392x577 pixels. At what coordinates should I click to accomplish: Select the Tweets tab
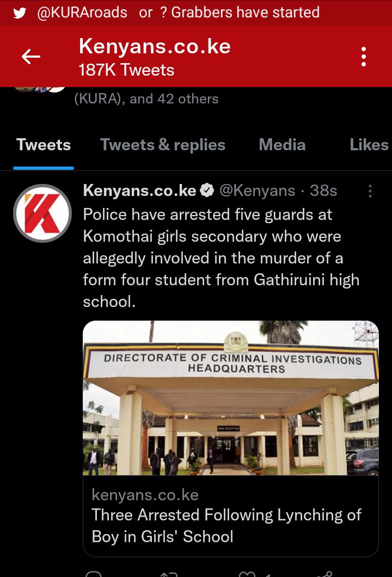coord(44,145)
